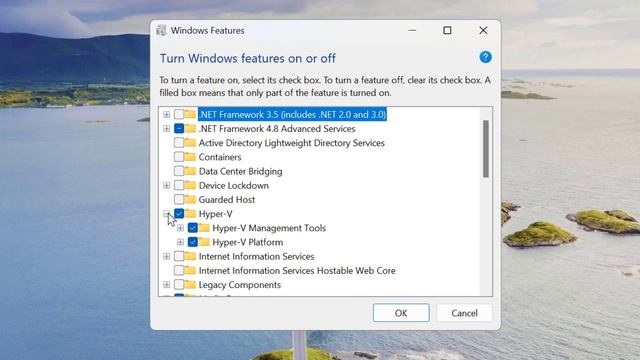Enable the Device Lockdown checkbox
Image resolution: width=640 pixels, height=360 pixels.
click(179, 185)
